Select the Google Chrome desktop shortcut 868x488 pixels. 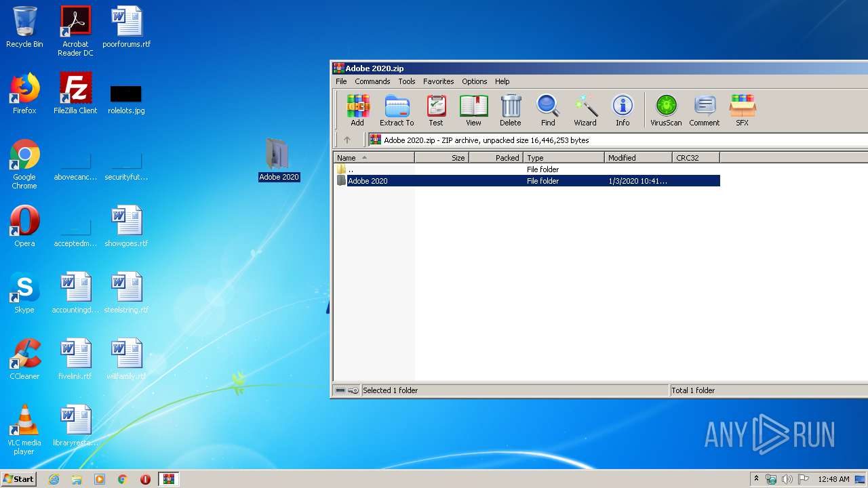(x=24, y=164)
